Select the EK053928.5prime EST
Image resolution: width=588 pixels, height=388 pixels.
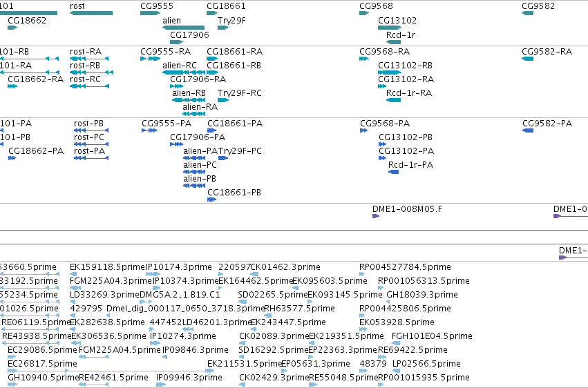click(x=397, y=322)
